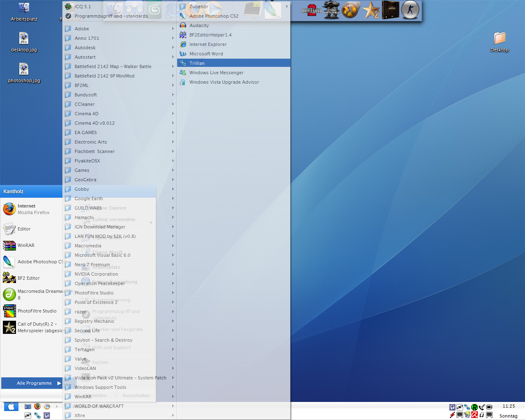Click Alle Programme button

pos(32,383)
